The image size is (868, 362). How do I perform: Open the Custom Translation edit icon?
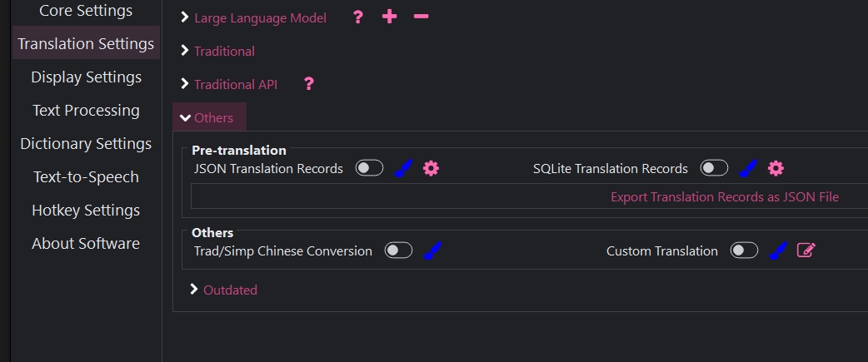point(806,250)
